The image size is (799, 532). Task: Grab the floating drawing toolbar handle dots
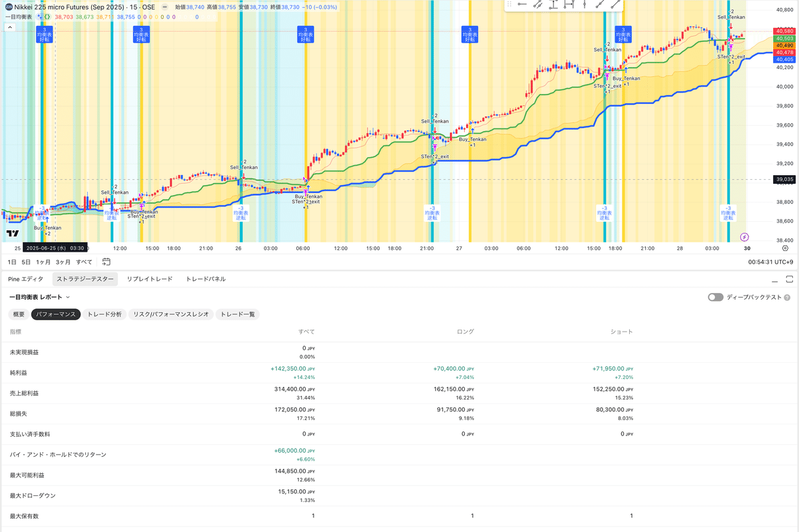point(511,5)
